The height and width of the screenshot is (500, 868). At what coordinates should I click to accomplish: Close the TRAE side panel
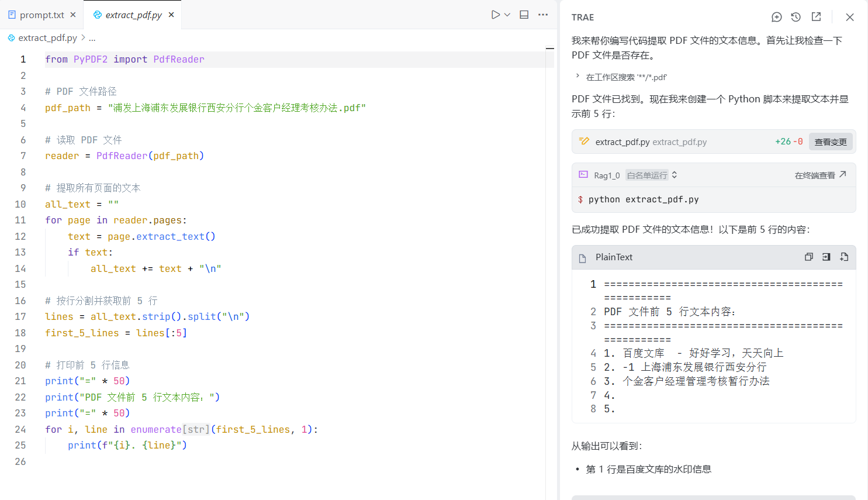(x=850, y=17)
